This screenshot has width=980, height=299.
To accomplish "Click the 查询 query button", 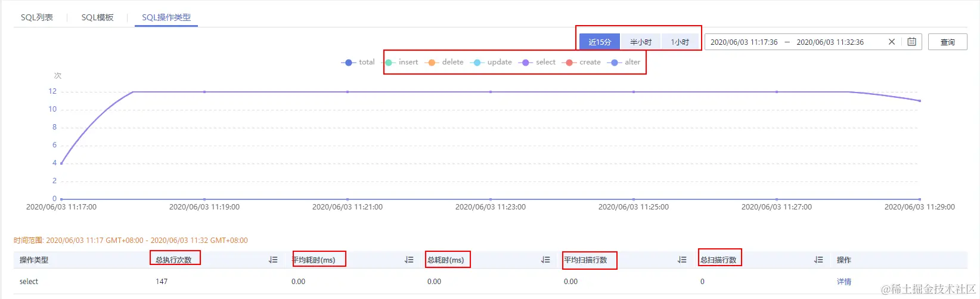I will coord(947,42).
